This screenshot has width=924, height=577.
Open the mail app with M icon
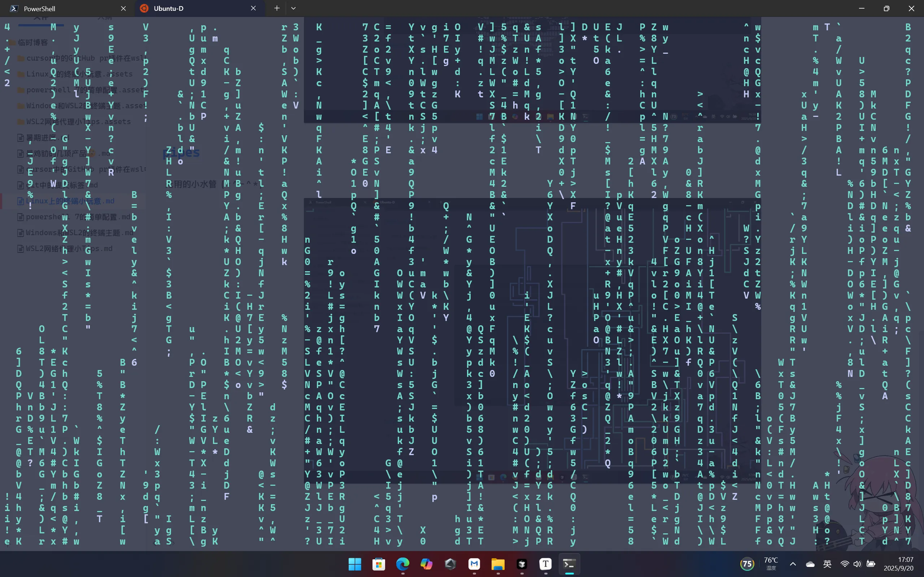(x=474, y=564)
